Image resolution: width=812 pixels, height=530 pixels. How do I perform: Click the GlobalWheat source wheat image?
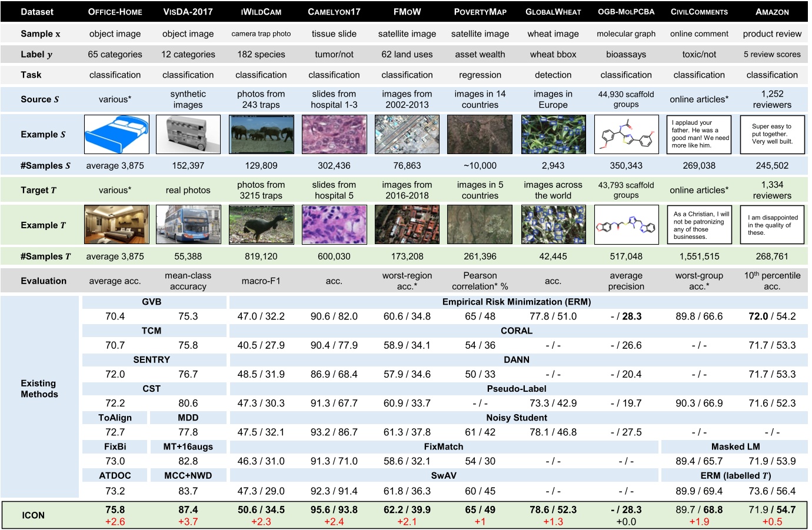(553, 135)
